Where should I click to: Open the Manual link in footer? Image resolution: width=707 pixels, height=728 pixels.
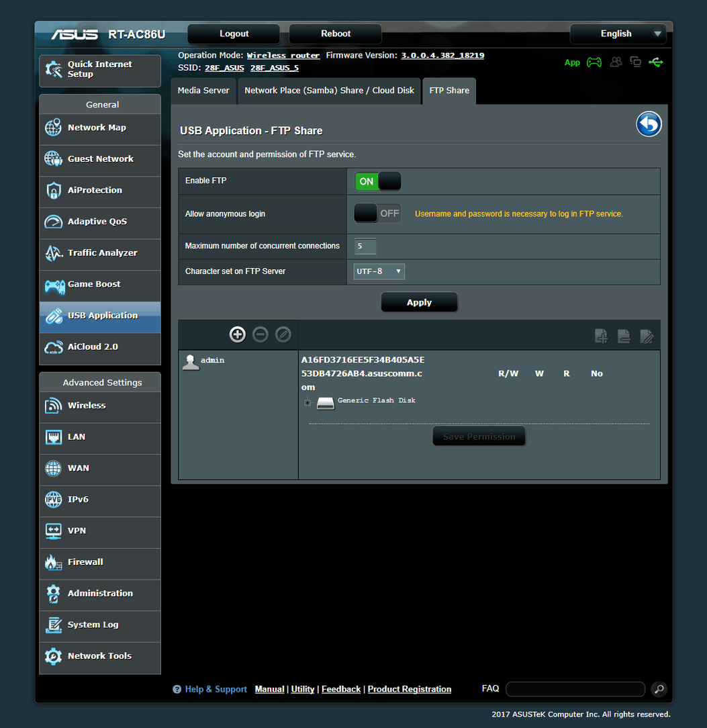[269, 690]
